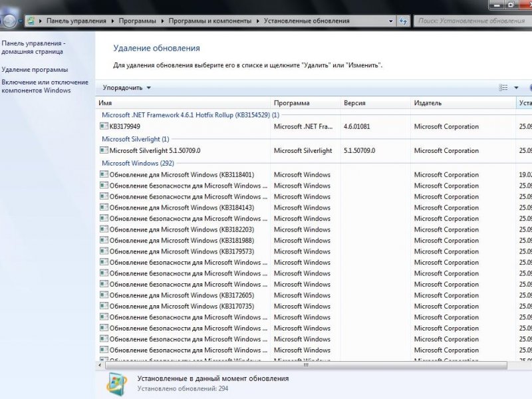Click version cell 5.1.50709.0
The height and width of the screenshot is (399, 532).
click(x=359, y=151)
